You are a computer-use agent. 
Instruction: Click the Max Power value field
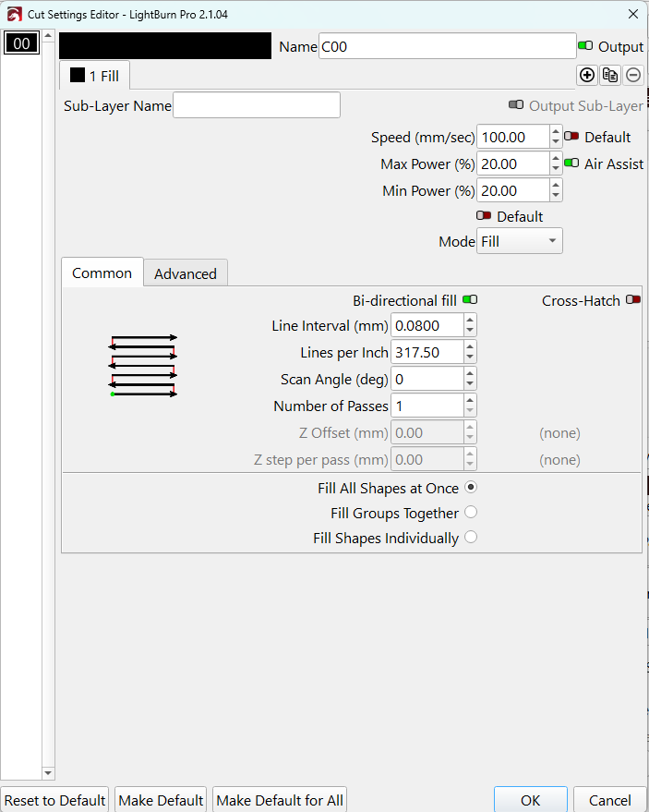coord(513,164)
